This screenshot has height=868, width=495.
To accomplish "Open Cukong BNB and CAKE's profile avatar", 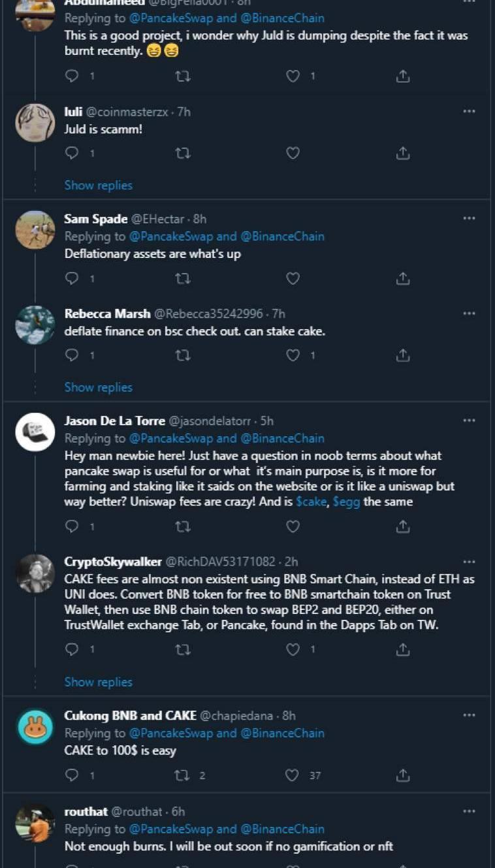I will coord(35,727).
